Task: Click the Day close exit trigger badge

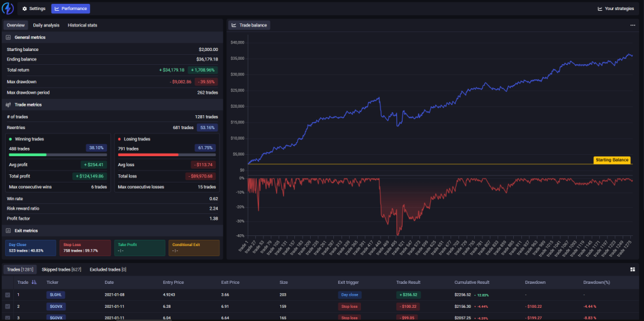Action: click(350, 295)
